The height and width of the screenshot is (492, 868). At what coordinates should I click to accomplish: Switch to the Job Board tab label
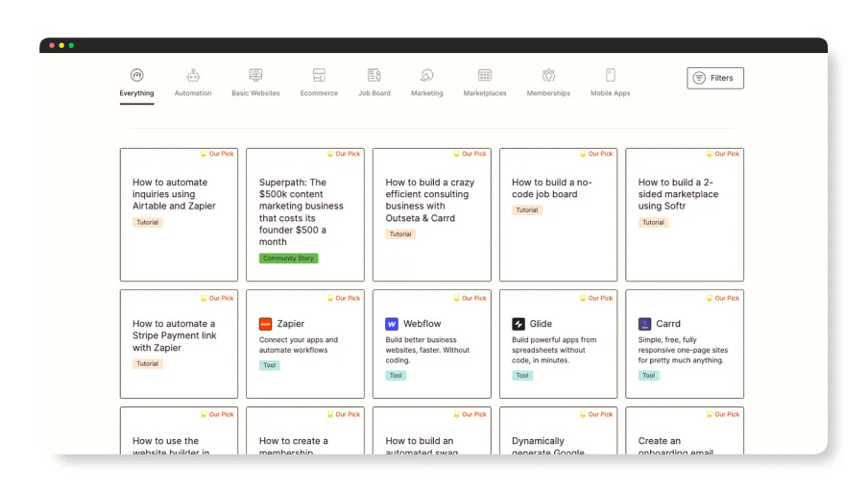(374, 93)
